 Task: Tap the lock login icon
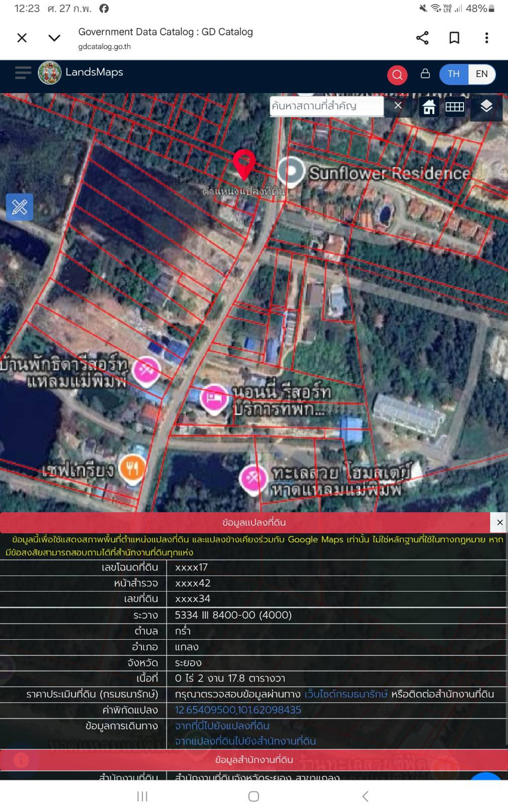tap(425, 74)
